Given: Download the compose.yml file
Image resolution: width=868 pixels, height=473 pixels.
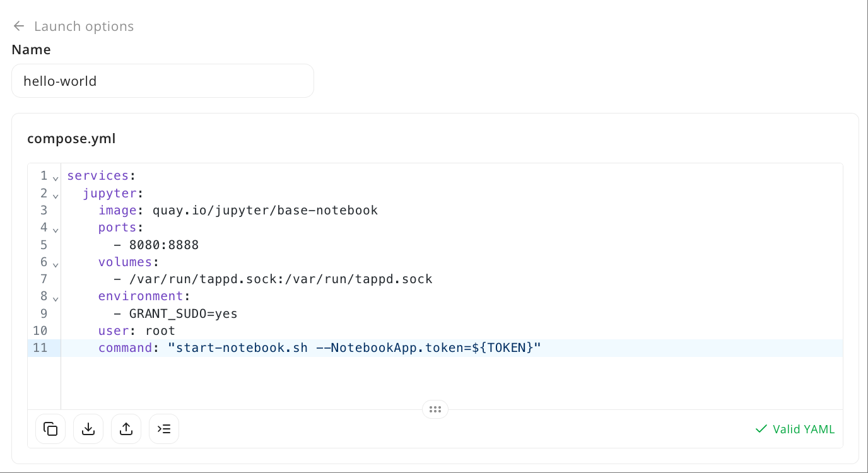Looking at the screenshot, I should point(88,428).
